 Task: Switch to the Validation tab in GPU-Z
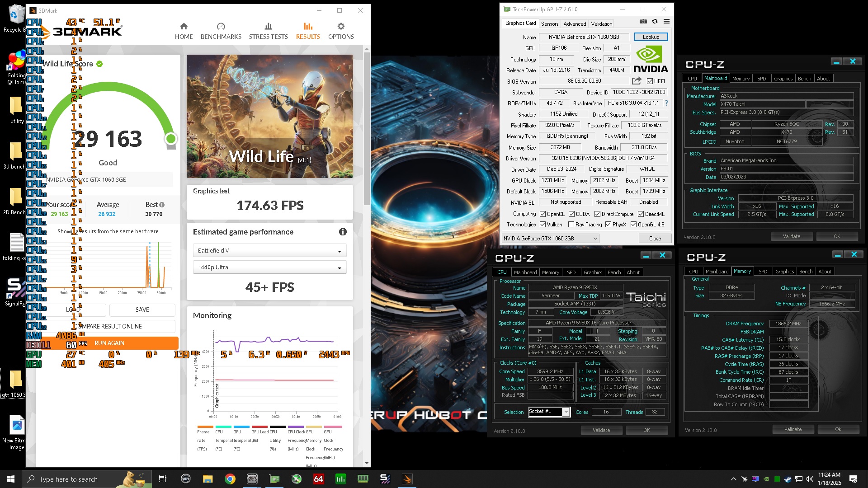point(602,23)
